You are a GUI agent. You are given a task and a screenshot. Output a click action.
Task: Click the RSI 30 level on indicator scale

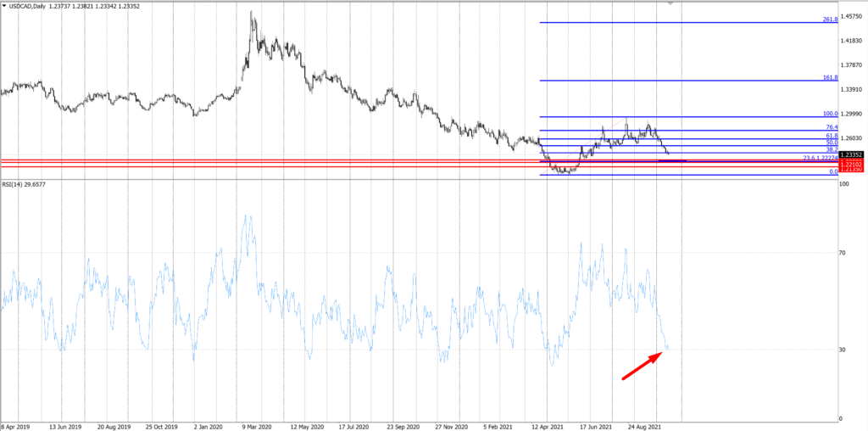coord(843,350)
